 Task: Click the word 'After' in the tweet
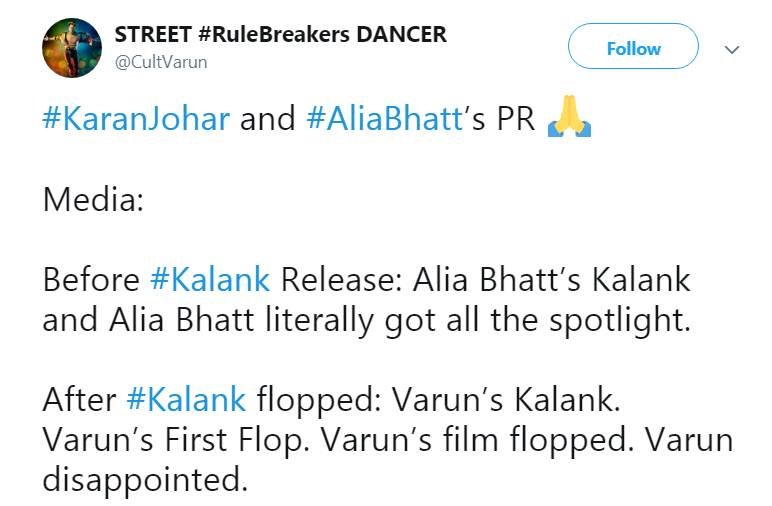point(79,399)
